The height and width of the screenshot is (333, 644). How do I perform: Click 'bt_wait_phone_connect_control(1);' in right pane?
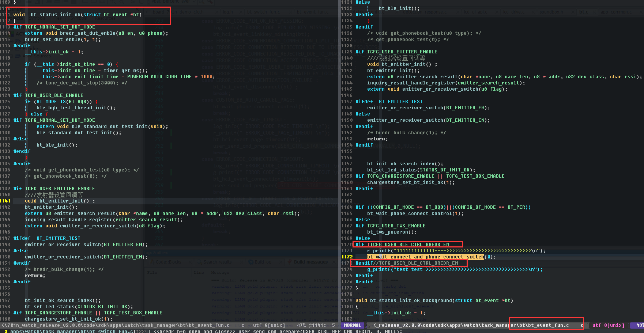tap(415, 213)
